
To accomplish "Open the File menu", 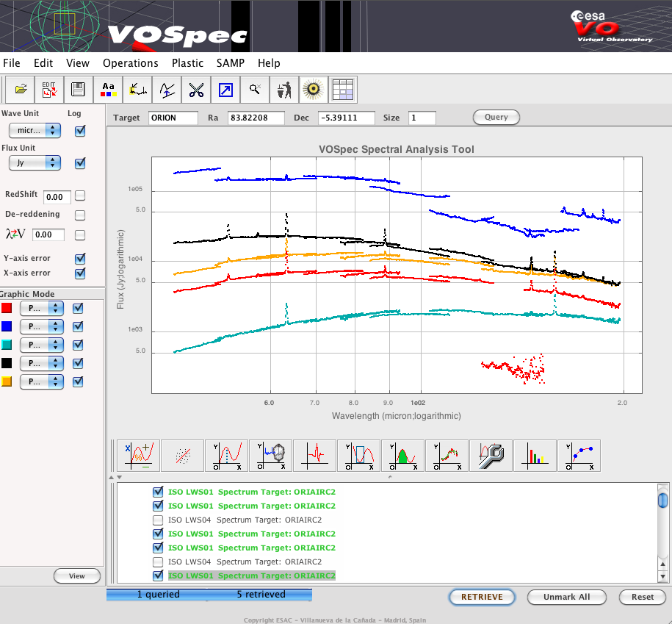I will click(12, 63).
